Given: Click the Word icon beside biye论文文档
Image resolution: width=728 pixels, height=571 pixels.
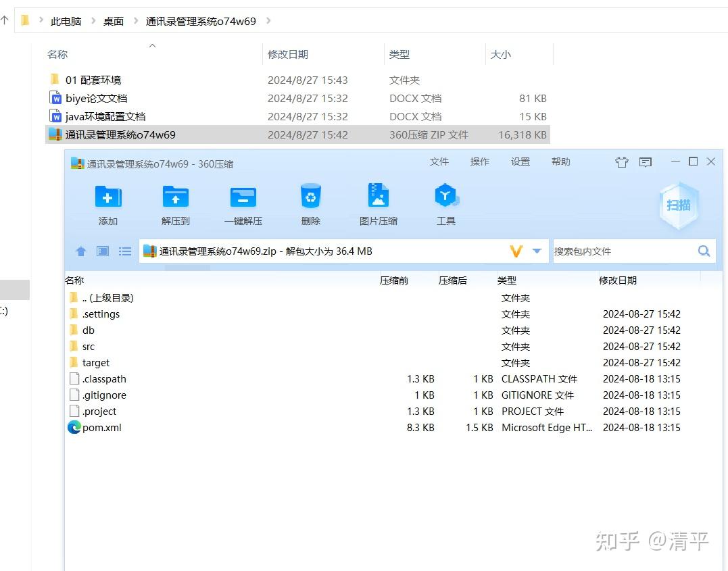Looking at the screenshot, I should (55, 98).
